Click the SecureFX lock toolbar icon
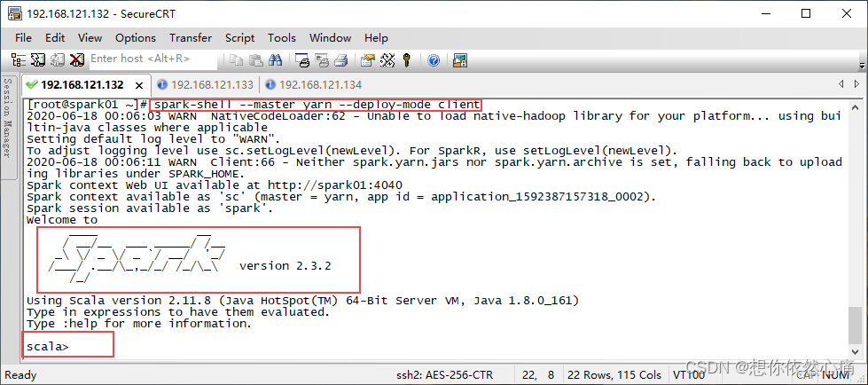 [460, 59]
